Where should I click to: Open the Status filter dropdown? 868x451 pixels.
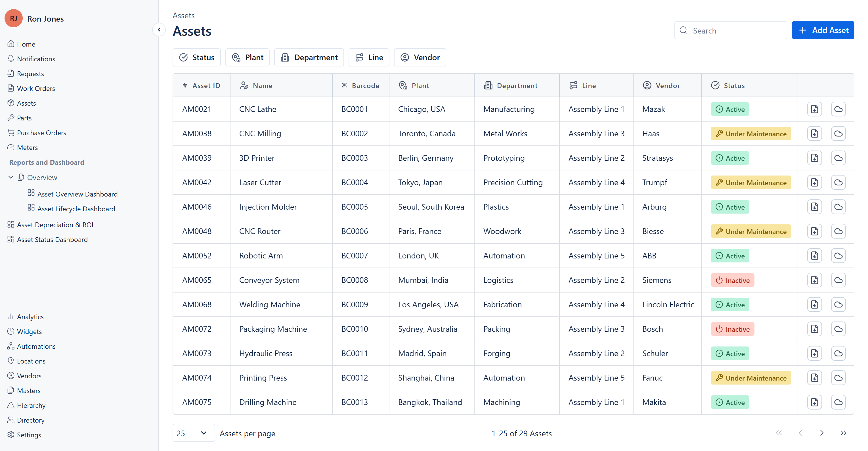click(x=197, y=58)
